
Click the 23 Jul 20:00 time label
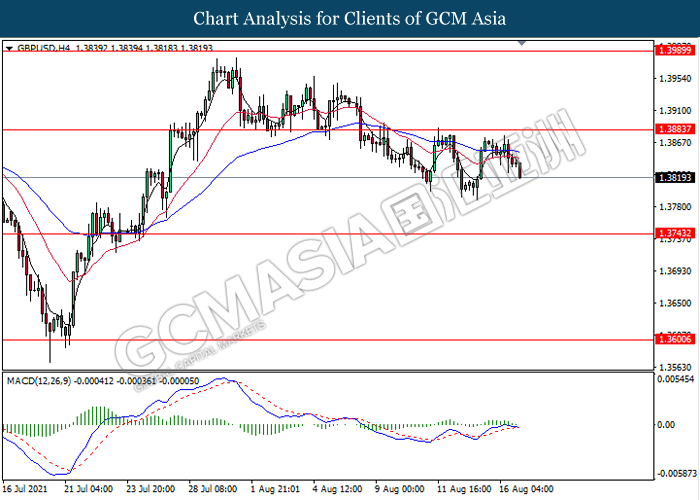coord(150,489)
